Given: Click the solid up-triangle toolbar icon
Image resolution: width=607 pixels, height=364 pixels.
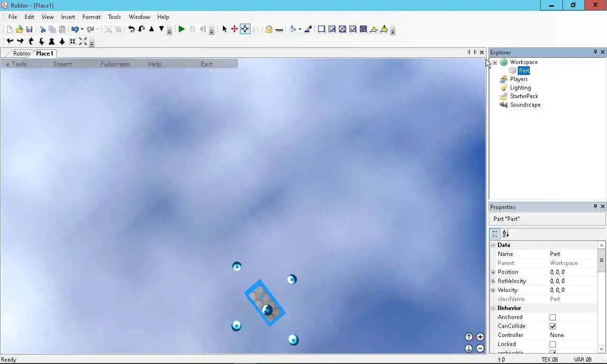Looking at the screenshot, I should 151,29.
